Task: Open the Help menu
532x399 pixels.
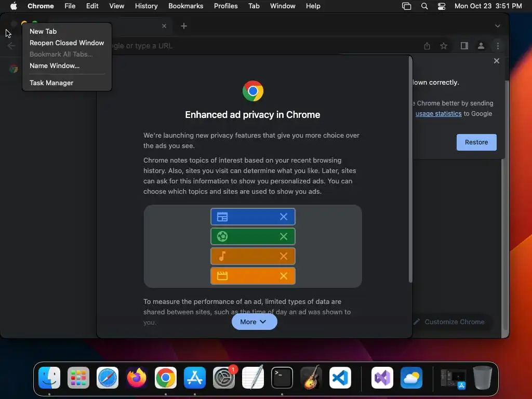Action: 313,6
